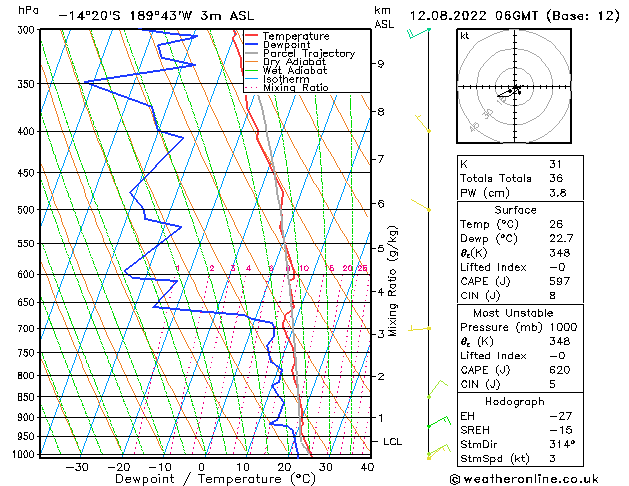Click the SREH value -15
This screenshot has width=629, height=486.
[560, 430]
